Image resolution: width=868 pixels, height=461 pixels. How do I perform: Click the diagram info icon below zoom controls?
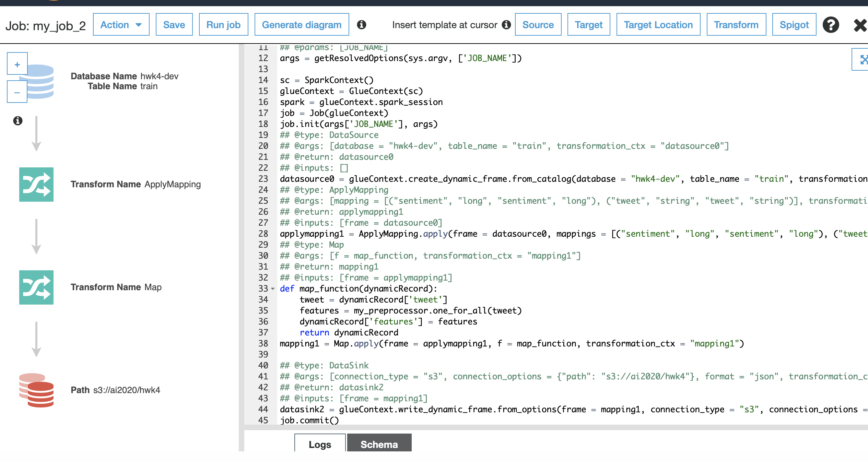(x=17, y=121)
